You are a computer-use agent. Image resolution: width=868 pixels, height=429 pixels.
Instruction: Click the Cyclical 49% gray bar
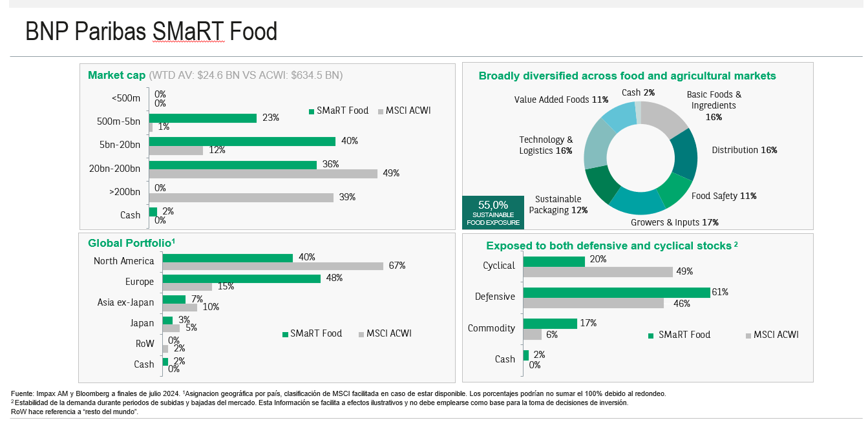click(598, 272)
